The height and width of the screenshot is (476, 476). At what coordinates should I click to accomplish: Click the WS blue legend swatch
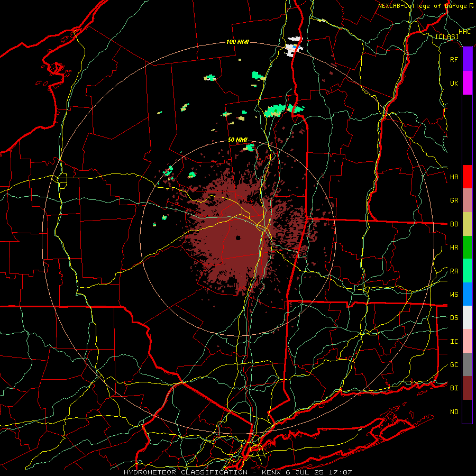click(467, 294)
